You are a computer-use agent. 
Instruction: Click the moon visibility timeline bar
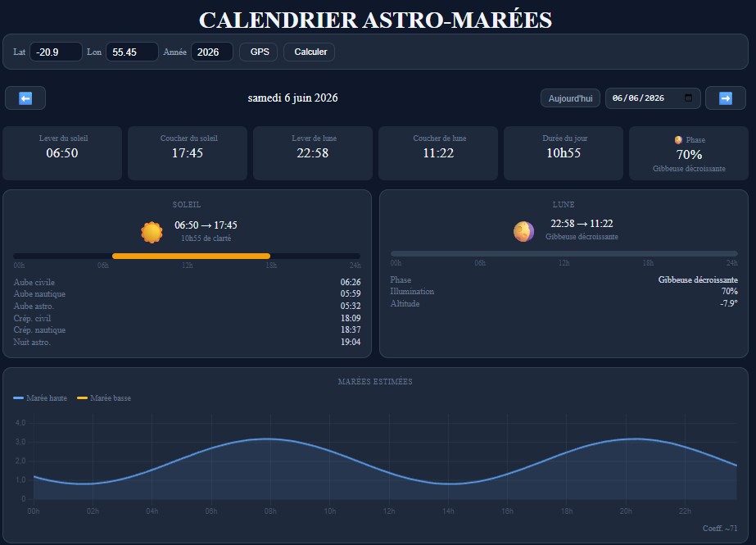click(564, 254)
